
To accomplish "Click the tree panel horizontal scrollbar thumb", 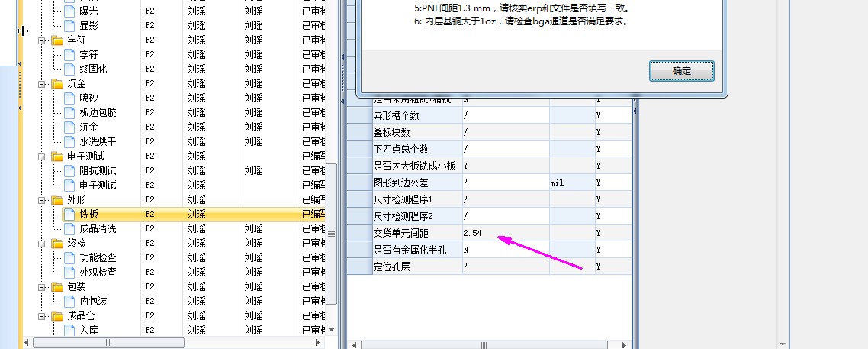I will tap(108, 343).
